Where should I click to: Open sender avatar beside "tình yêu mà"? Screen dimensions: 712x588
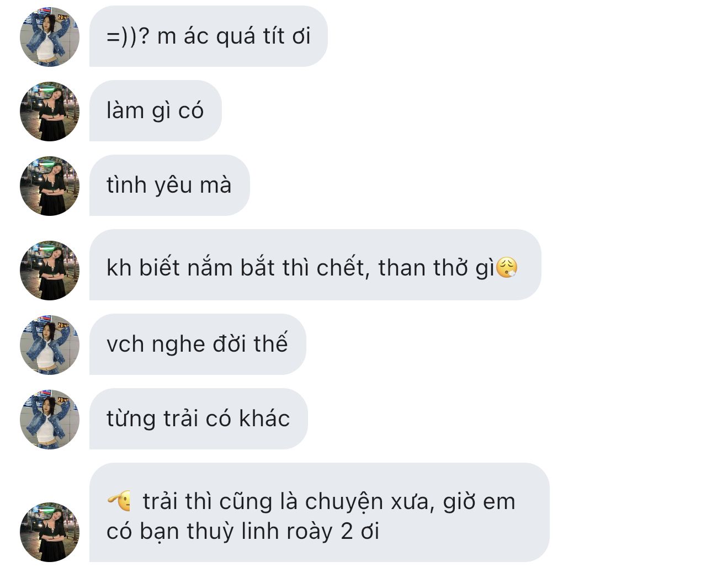pyautogui.click(x=50, y=186)
